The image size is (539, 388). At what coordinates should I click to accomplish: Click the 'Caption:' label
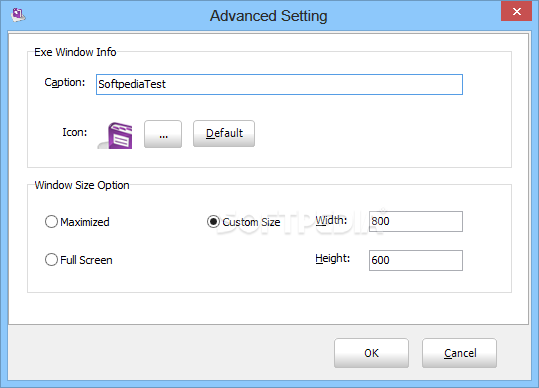point(65,82)
